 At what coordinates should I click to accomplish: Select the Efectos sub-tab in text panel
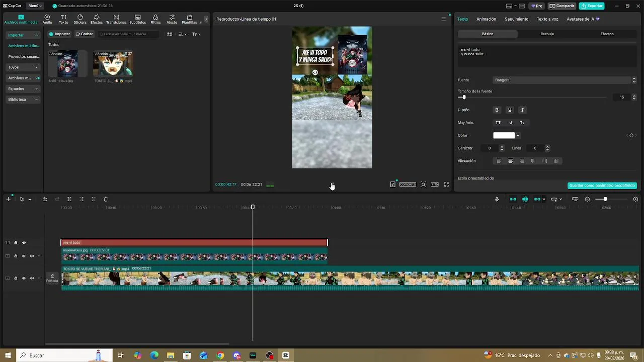pyautogui.click(x=607, y=34)
